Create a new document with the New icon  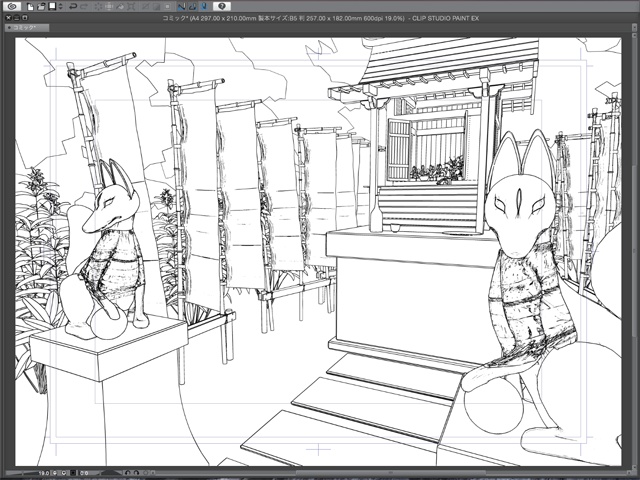31,7
